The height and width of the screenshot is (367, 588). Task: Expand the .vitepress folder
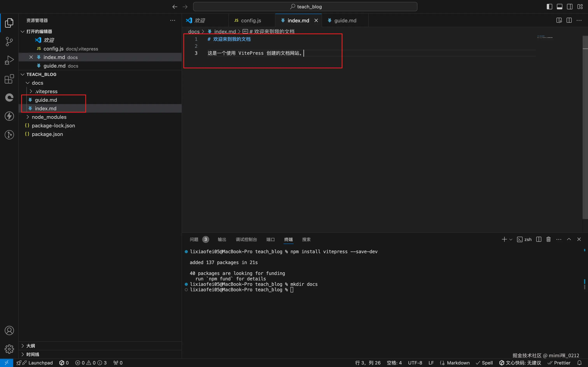pyautogui.click(x=46, y=91)
